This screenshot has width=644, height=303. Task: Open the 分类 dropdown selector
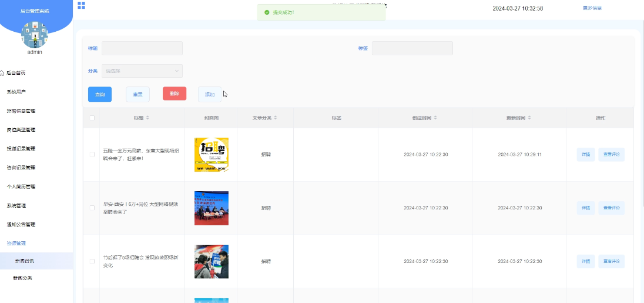click(x=142, y=71)
